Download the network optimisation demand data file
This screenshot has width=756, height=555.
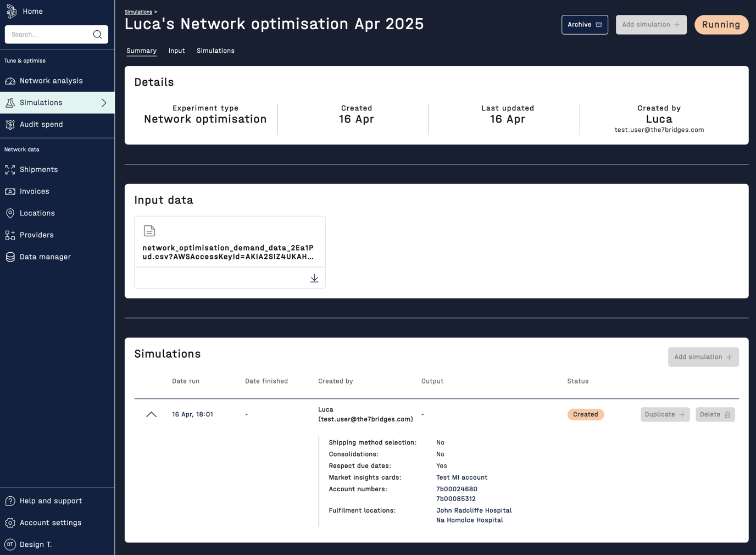click(x=314, y=278)
